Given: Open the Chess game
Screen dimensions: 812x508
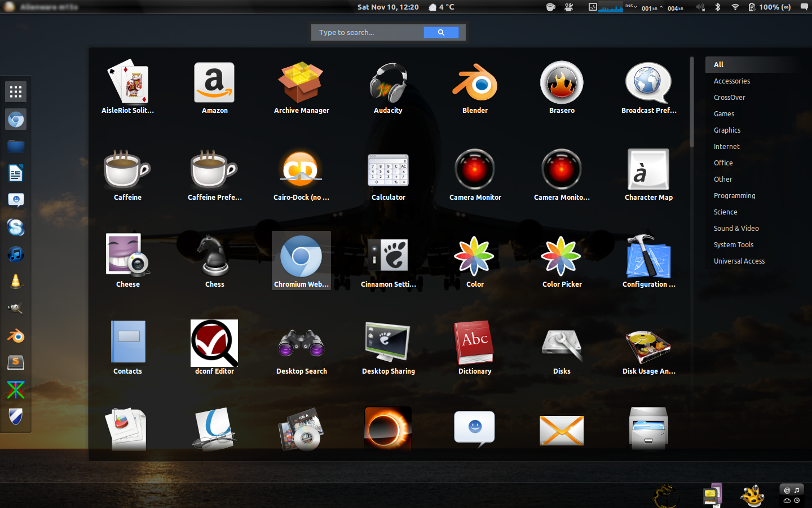Looking at the screenshot, I should tap(215, 261).
